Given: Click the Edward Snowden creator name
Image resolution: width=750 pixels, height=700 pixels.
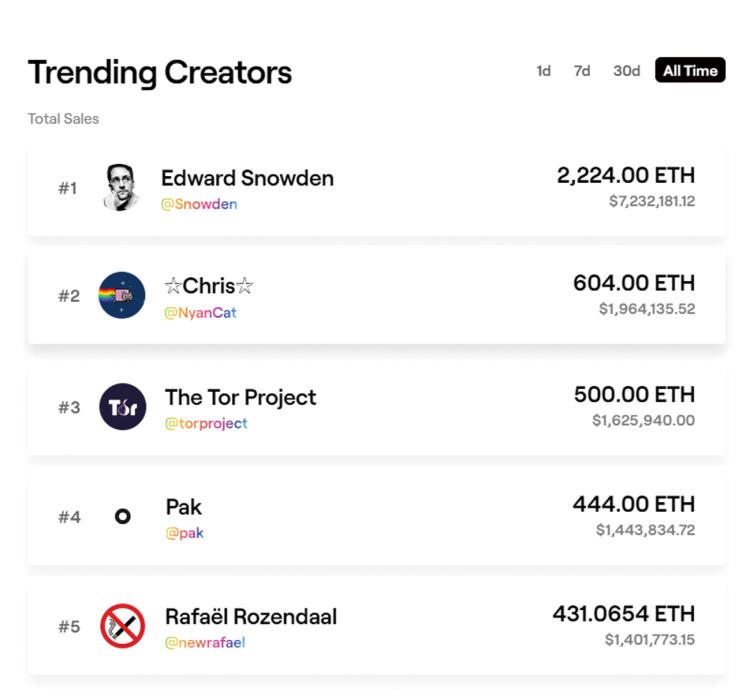Looking at the screenshot, I should (247, 178).
